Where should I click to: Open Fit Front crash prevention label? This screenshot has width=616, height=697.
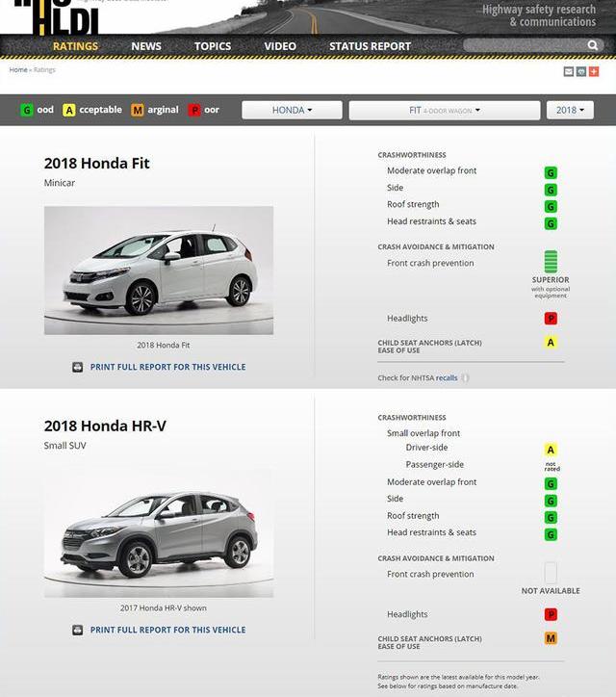click(x=430, y=263)
